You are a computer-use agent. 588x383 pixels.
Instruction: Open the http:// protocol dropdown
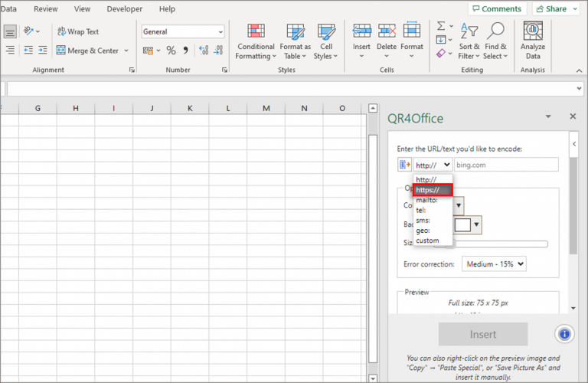click(x=433, y=165)
